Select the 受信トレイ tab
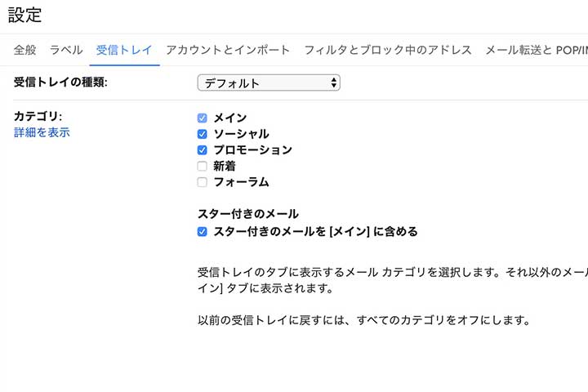 (x=124, y=50)
